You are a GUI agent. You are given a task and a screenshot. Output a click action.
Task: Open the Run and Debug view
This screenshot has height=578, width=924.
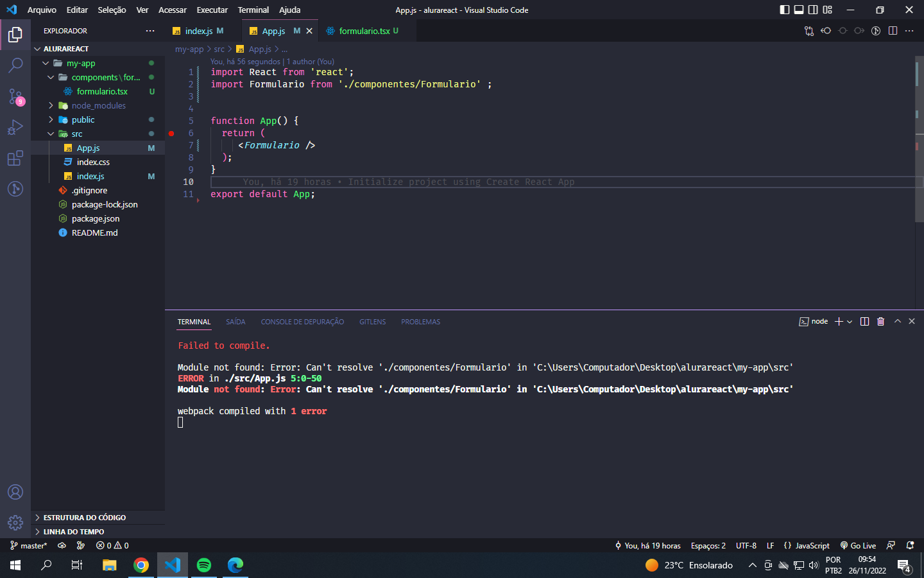(15, 127)
